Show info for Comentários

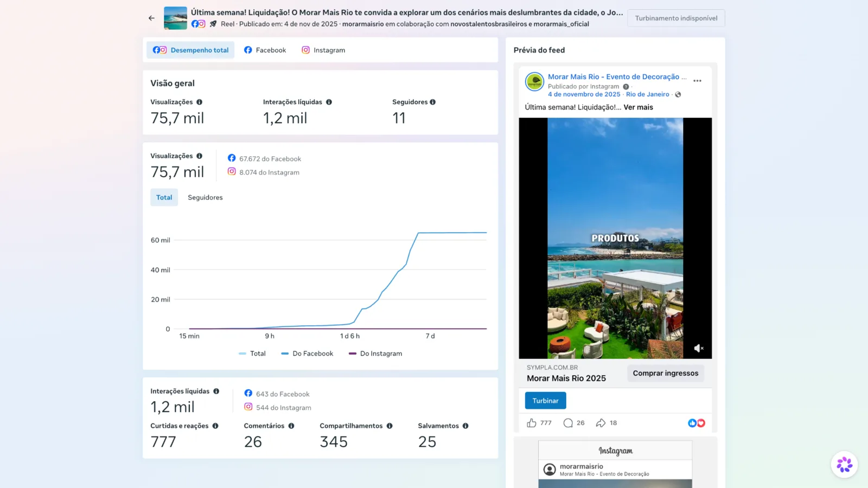point(291,426)
